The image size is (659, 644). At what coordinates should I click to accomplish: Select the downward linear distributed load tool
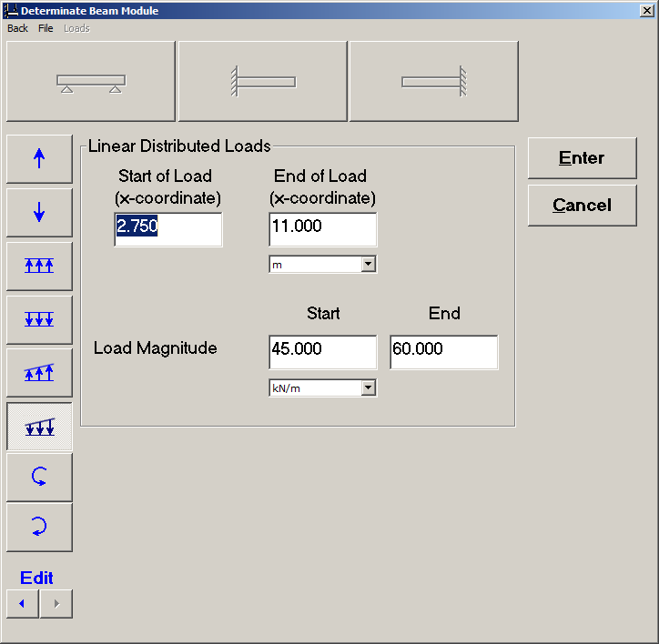coord(39,427)
